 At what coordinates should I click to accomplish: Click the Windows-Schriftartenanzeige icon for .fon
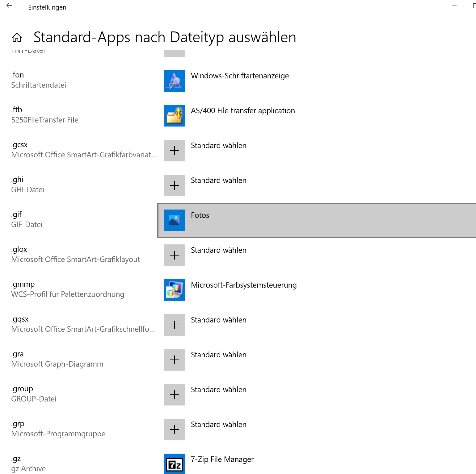(174, 81)
